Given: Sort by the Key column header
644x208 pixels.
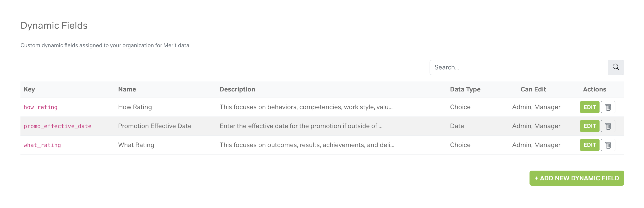Looking at the screenshot, I should [x=29, y=89].
